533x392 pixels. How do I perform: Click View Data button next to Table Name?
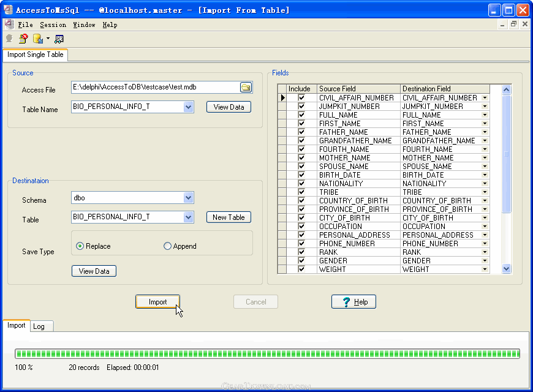tap(229, 107)
